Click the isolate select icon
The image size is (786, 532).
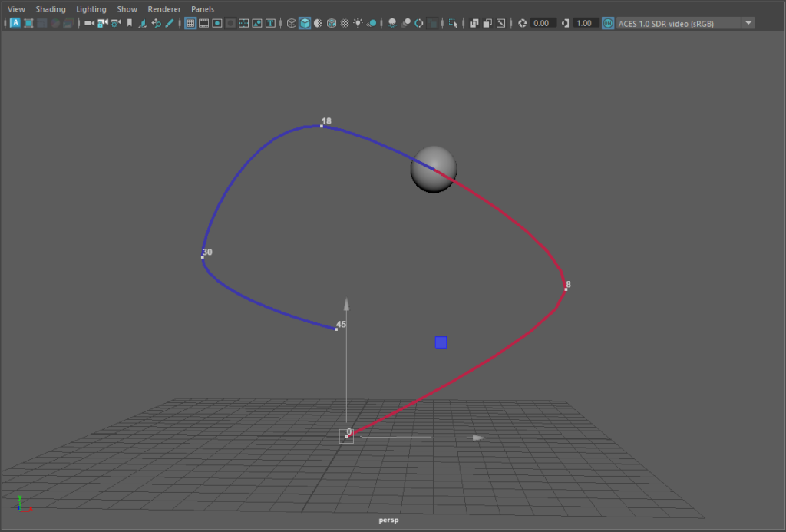pyautogui.click(x=453, y=23)
